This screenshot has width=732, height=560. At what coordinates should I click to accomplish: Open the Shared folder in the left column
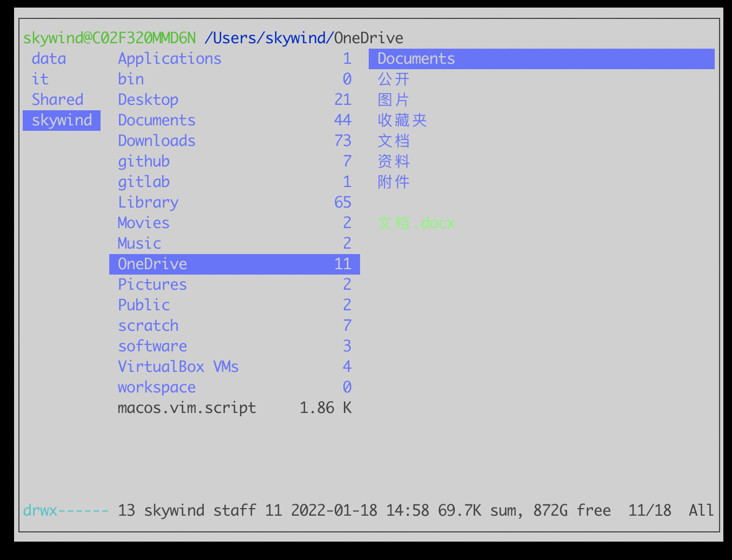coord(57,99)
